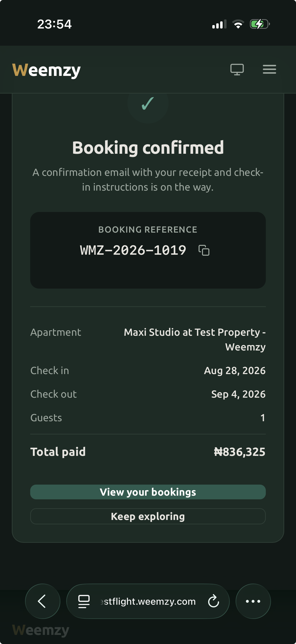Copy the booking reference code
Screen dimensions: 296x644
click(x=204, y=250)
